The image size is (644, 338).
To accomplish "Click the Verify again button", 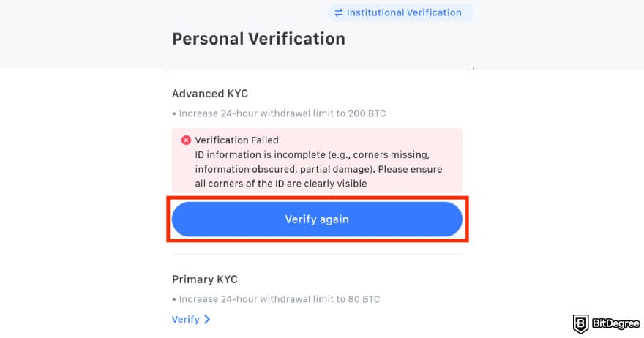I will tap(317, 219).
